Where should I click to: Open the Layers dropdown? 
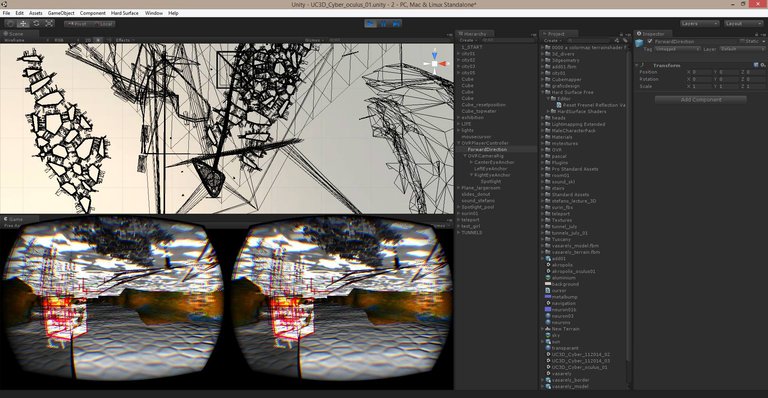[x=699, y=23]
